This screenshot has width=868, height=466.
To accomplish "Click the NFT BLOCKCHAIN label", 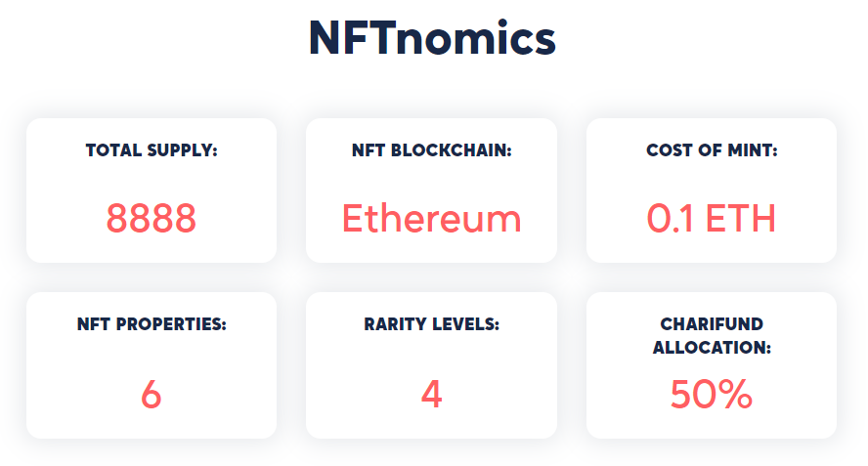I will 432,150.
